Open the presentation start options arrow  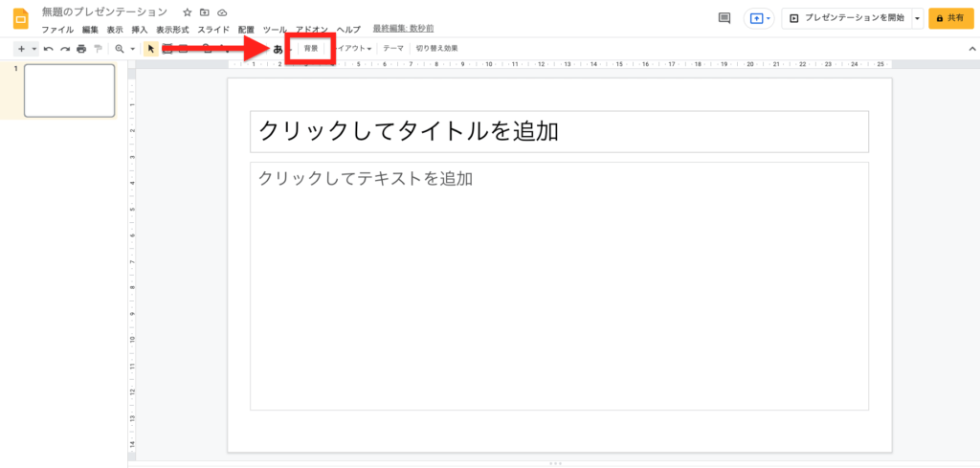pyautogui.click(x=917, y=19)
